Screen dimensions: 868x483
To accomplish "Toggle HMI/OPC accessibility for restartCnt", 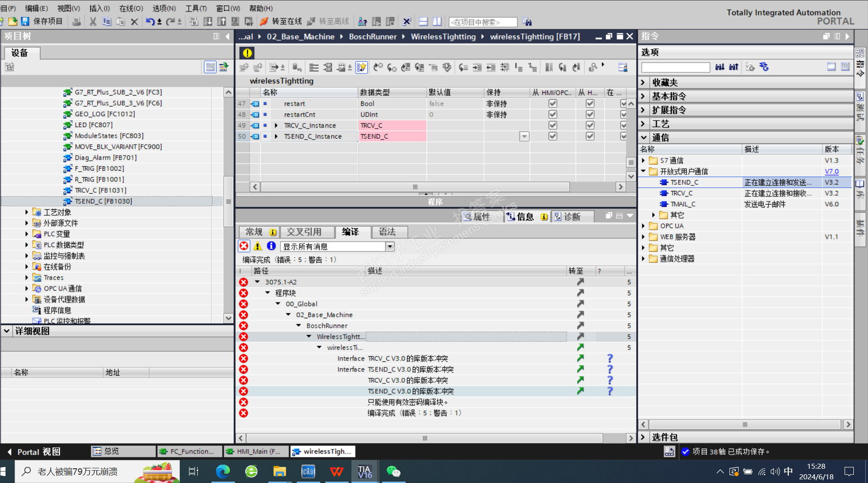I will click(x=553, y=114).
